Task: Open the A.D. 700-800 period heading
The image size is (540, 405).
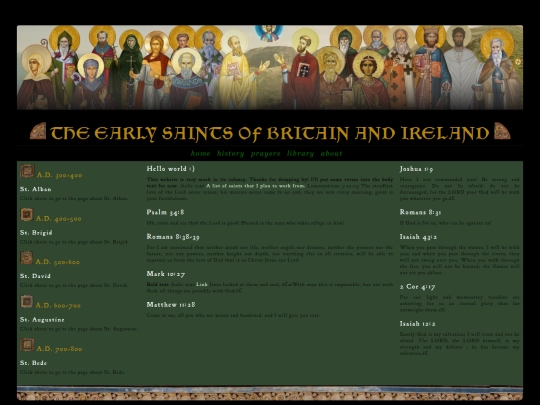Action: 59,349
